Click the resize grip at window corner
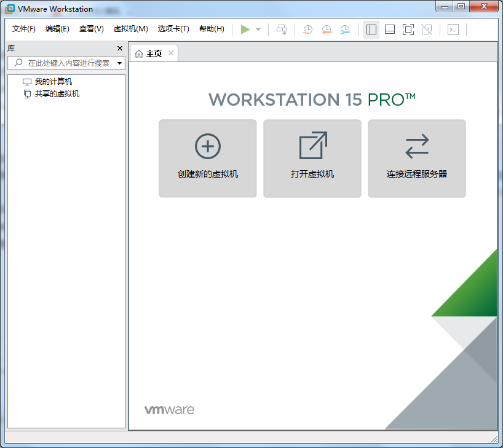This screenshot has width=503, height=448. click(494, 439)
